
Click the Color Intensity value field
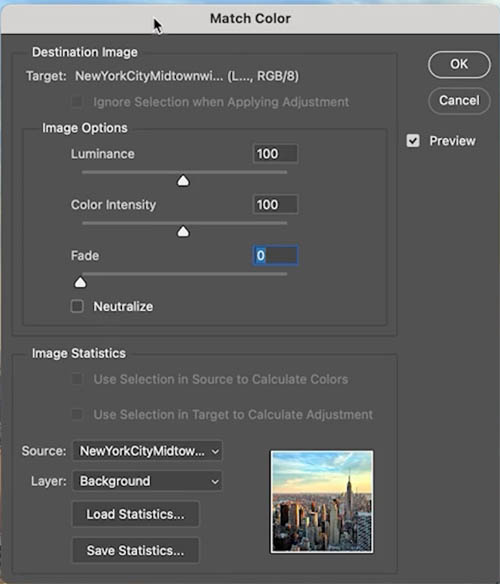click(x=275, y=204)
